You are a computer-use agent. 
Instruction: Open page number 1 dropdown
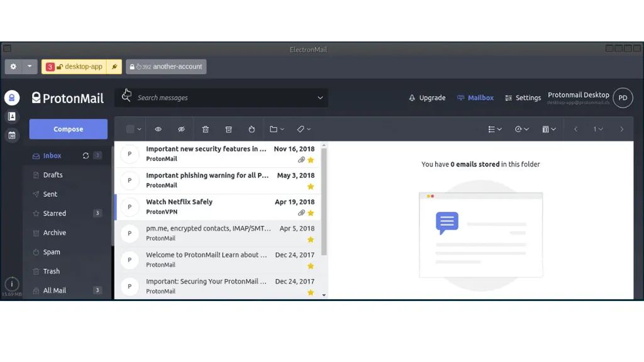coord(598,129)
